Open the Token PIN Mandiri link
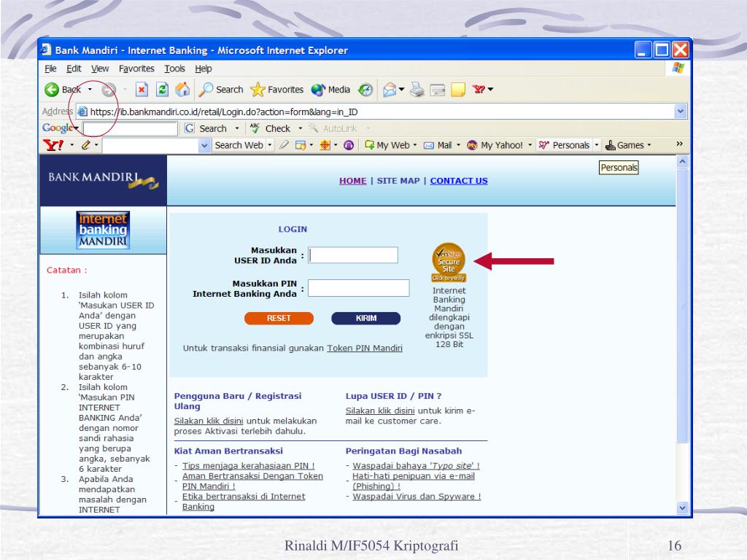Viewport: 747px width, 560px height. pos(365,348)
